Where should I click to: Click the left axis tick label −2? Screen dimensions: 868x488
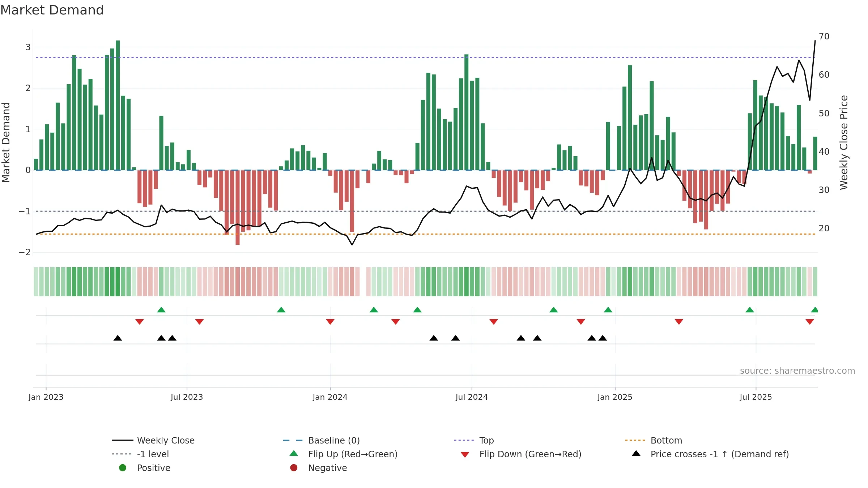point(25,252)
